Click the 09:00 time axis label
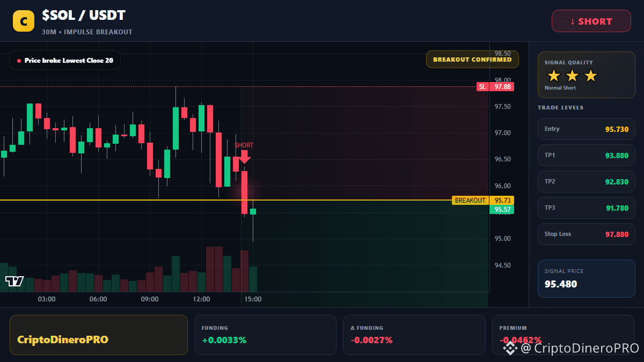 point(150,299)
